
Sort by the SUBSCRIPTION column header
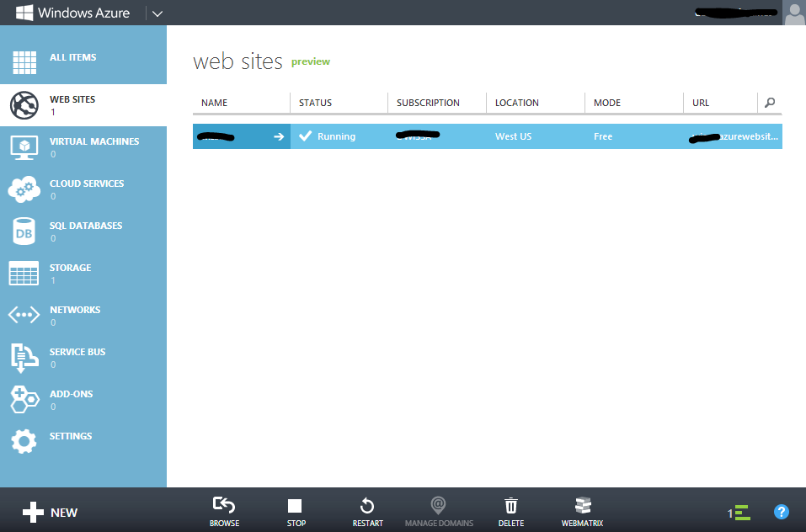(428, 103)
